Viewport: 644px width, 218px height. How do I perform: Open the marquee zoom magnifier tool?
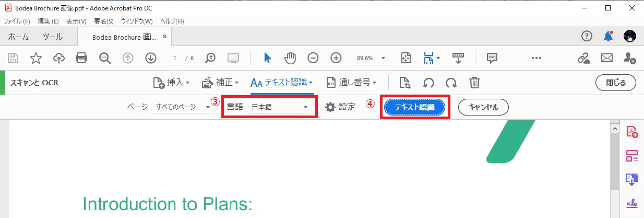tap(210, 58)
